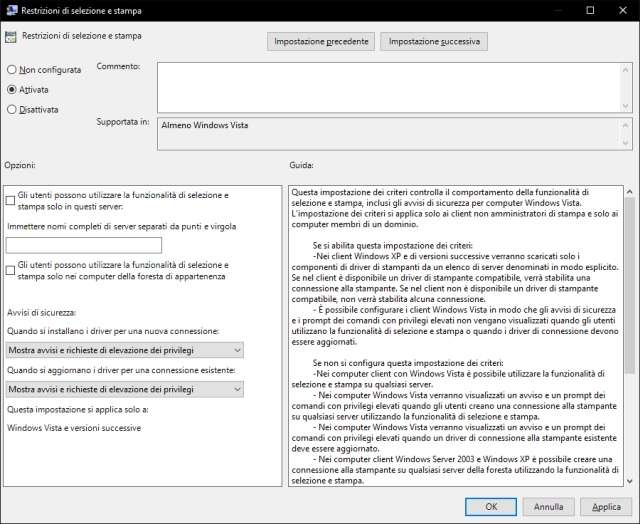Click the 'Supportata in:' label

coord(123,122)
